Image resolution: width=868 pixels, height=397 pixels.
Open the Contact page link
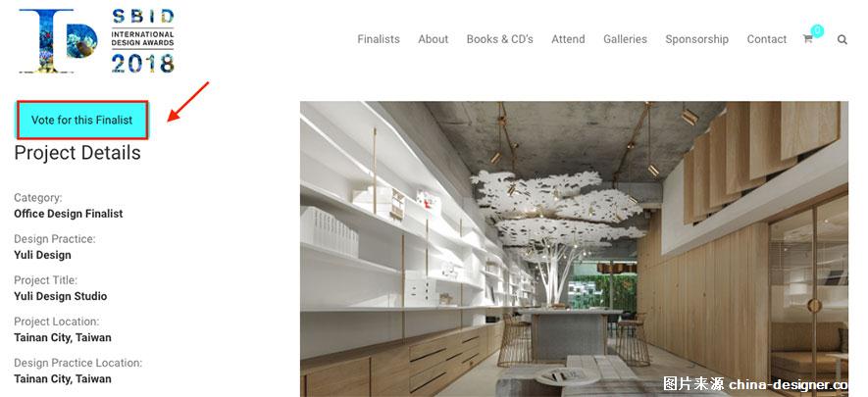click(x=767, y=39)
